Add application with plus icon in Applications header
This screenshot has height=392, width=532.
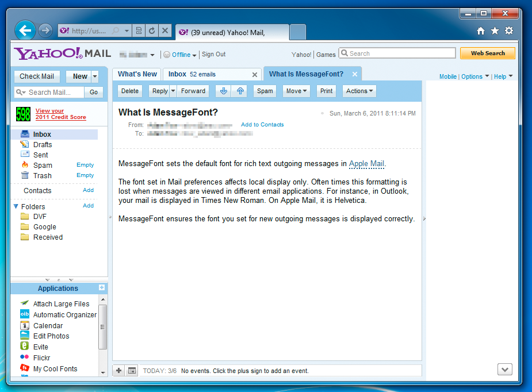click(x=101, y=287)
